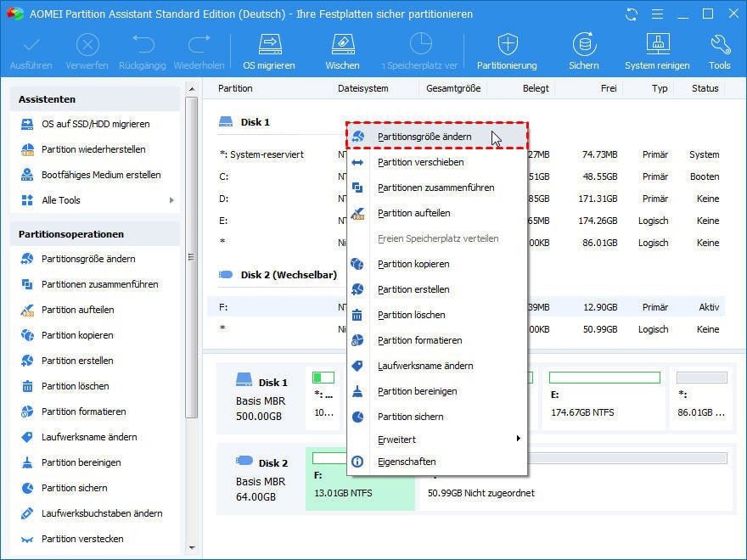The image size is (747, 560).
Task: Select the C: partition row
Action: (x=466, y=176)
